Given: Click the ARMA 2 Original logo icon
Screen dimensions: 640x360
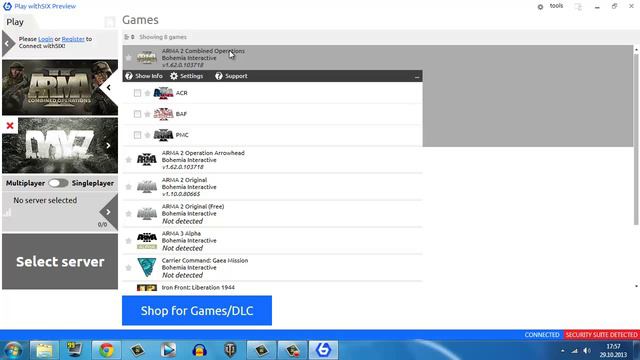Looking at the screenshot, I should tap(147, 187).
